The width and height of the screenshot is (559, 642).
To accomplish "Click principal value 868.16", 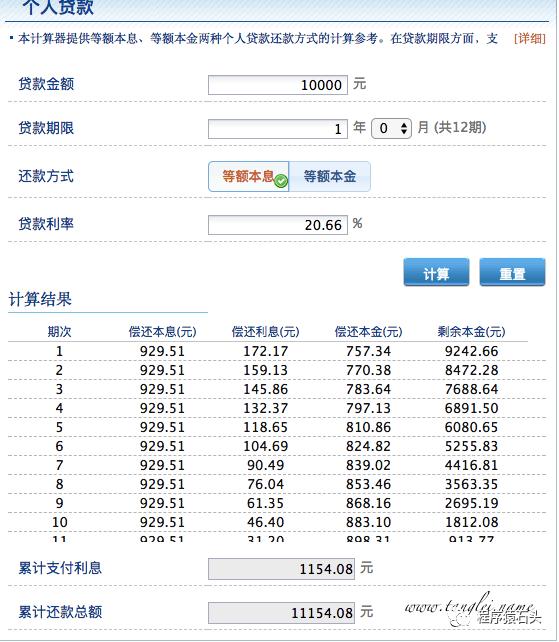I will (369, 503).
